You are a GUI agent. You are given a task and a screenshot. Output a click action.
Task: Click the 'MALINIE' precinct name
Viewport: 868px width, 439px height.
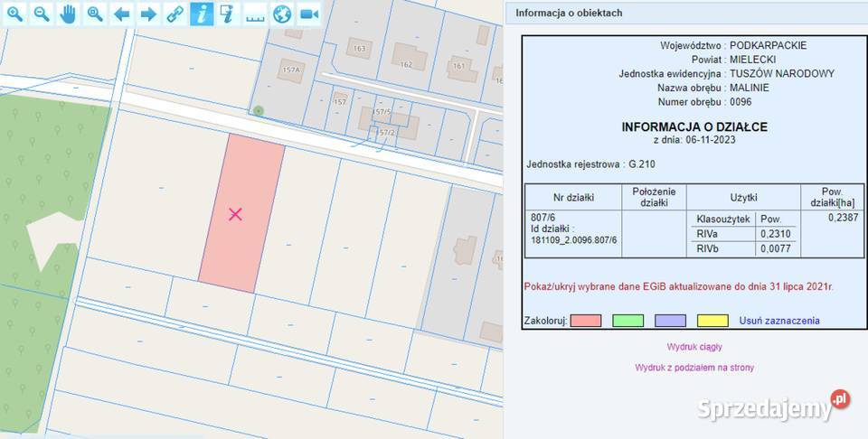[749, 88]
